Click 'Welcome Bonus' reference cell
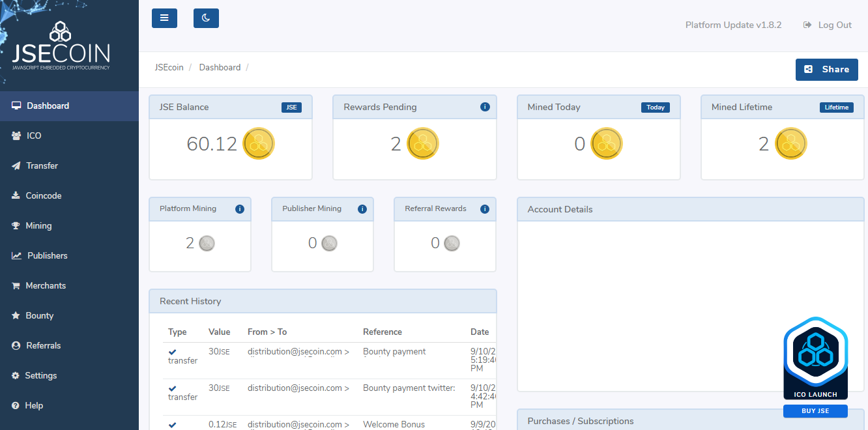Viewport: 868px width, 430px height. (394, 424)
